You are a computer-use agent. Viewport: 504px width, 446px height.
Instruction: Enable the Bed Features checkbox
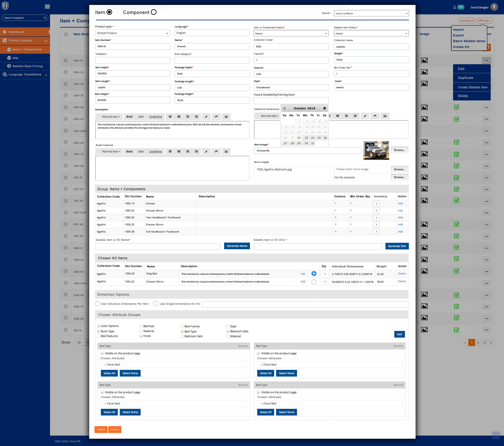point(99,336)
